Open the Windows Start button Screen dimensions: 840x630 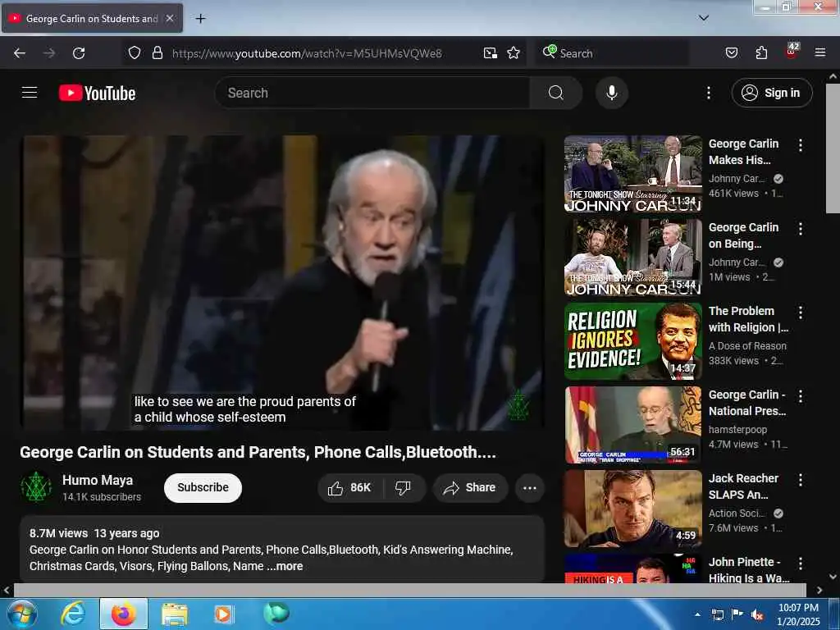21,614
